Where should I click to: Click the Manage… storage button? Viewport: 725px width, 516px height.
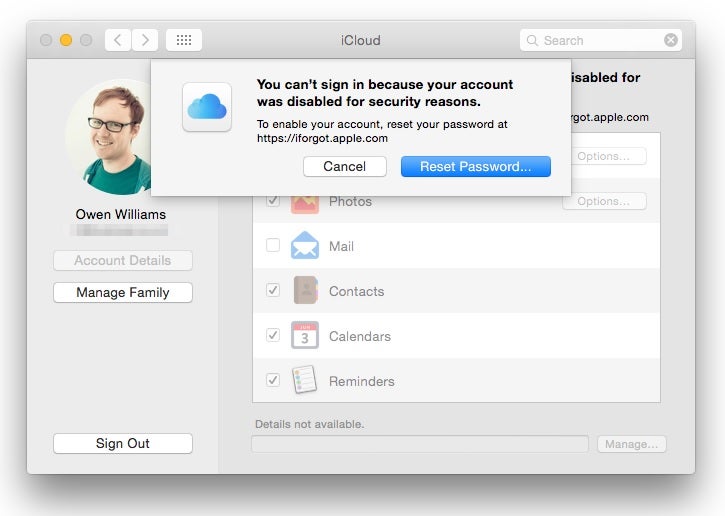pos(631,444)
